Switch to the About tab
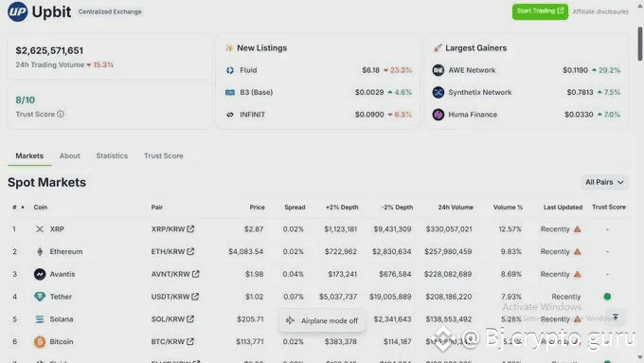 coord(70,155)
